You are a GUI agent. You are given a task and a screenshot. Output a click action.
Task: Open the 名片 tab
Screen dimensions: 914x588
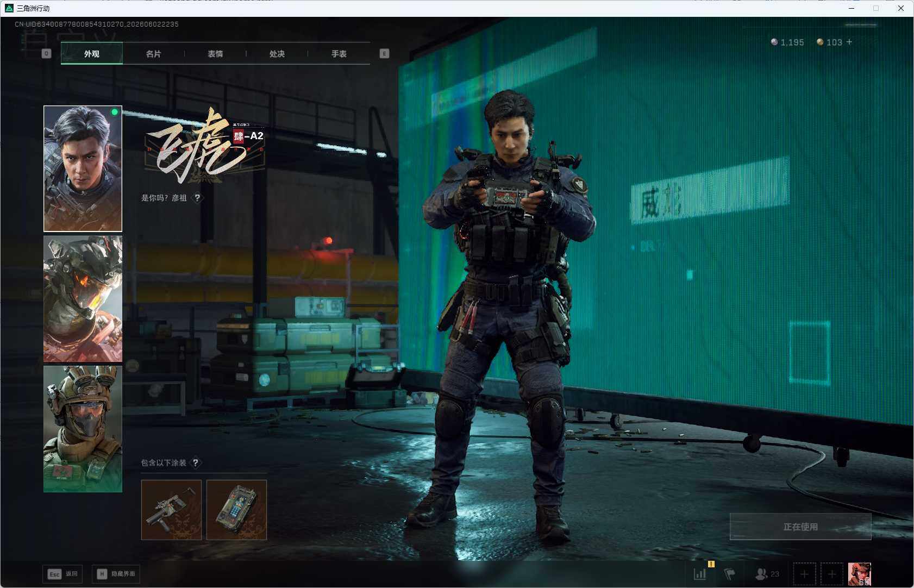point(153,53)
